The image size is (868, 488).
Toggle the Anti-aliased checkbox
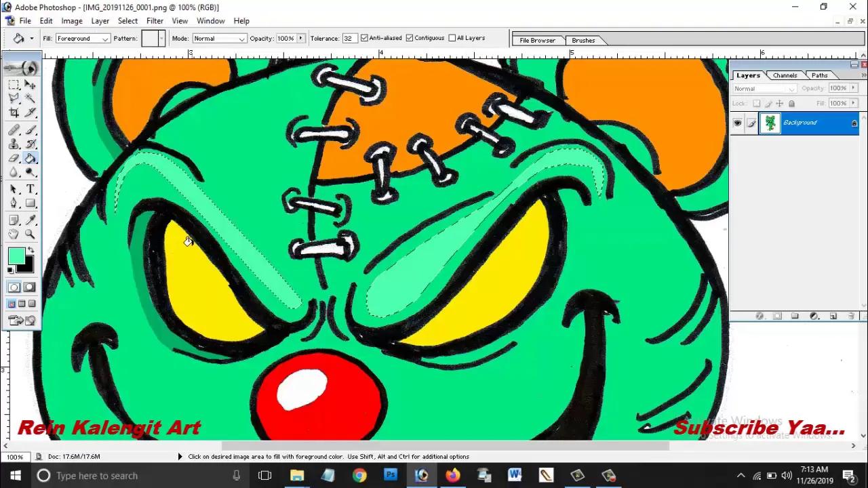(x=364, y=38)
